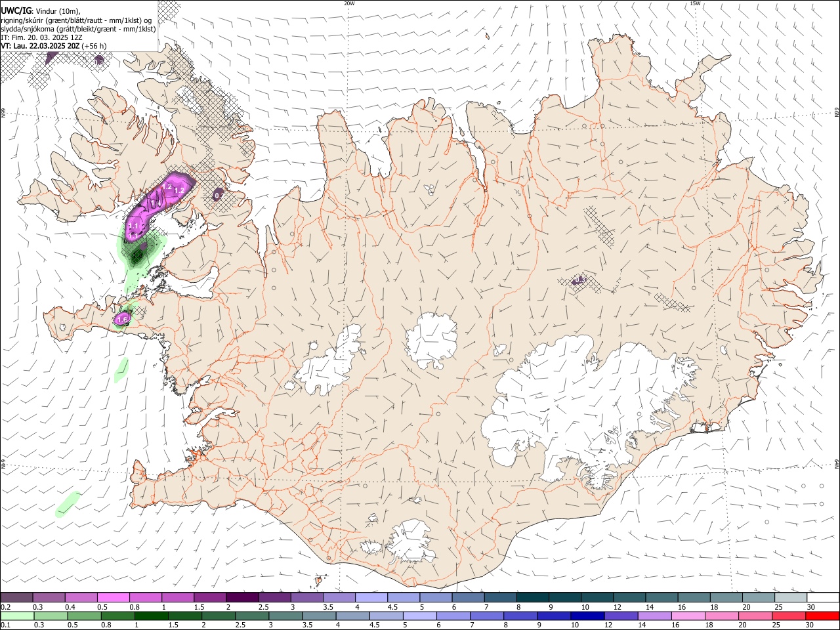The image size is (840, 630).
Task: Pick the navy blue 10 swatch in the lower legend row
Action: (587, 616)
